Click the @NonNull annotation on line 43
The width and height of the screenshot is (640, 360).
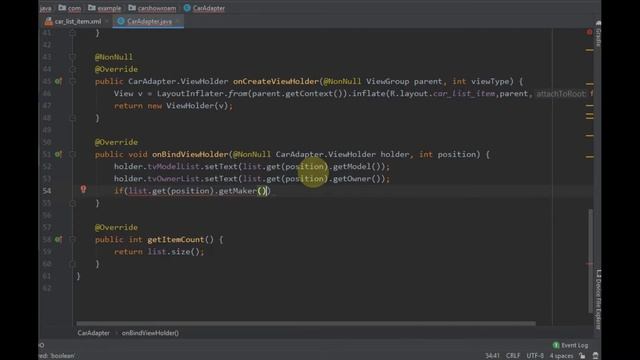click(113, 57)
